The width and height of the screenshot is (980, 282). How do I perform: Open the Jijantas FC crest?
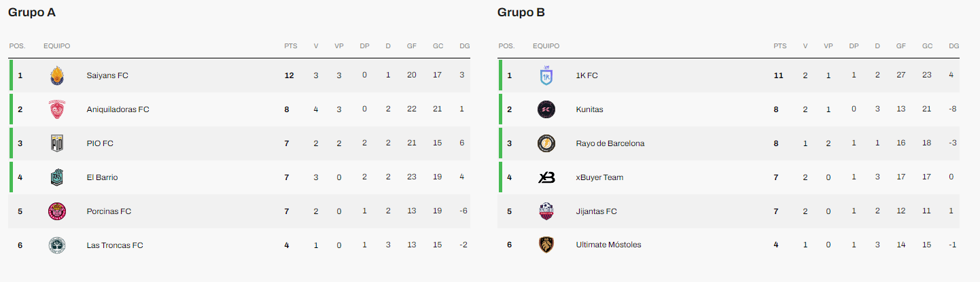546,211
